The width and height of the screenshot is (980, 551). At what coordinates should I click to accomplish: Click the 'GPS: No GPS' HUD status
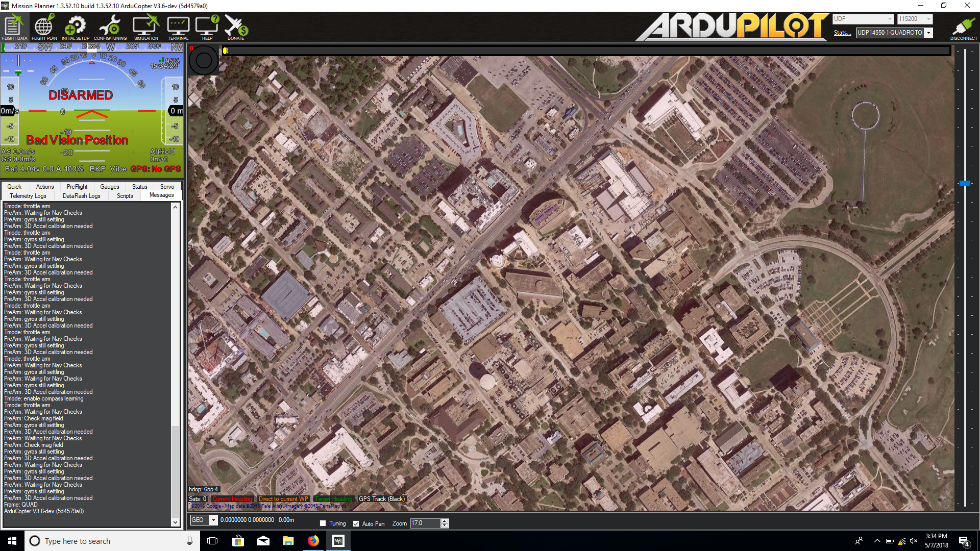156,169
